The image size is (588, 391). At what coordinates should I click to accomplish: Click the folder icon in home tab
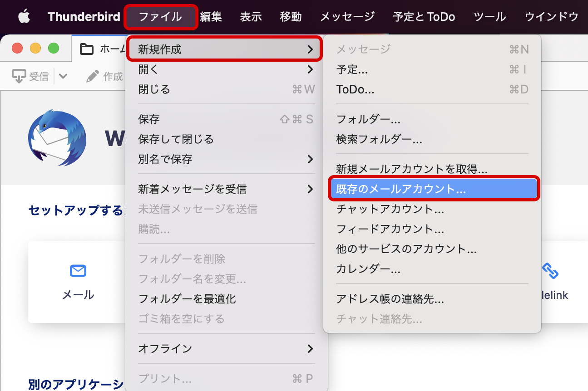pyautogui.click(x=86, y=49)
